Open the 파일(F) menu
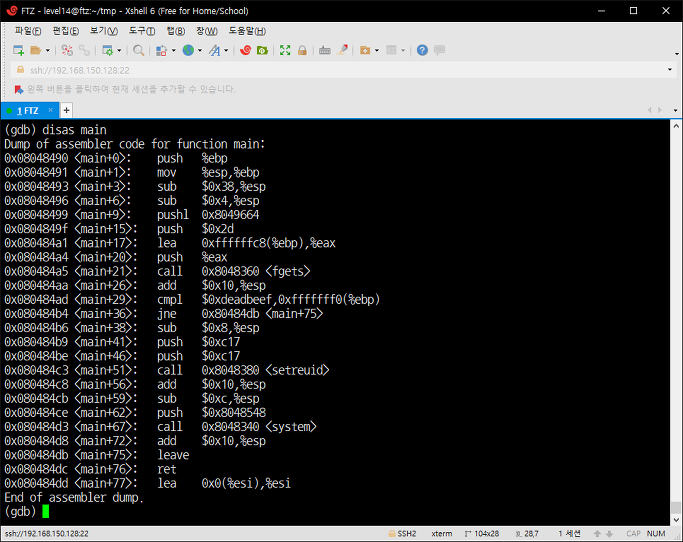 click(x=27, y=31)
